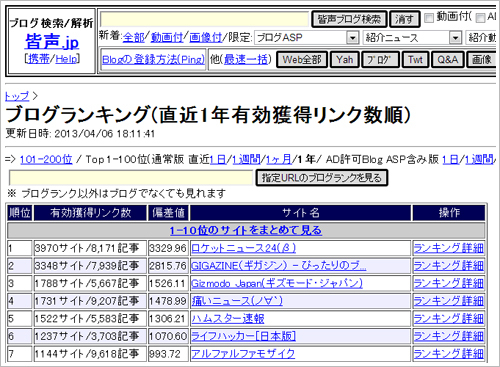Switch to 通常版 1ヶ月 ranking
This screenshot has width=500, height=367.
point(279,159)
